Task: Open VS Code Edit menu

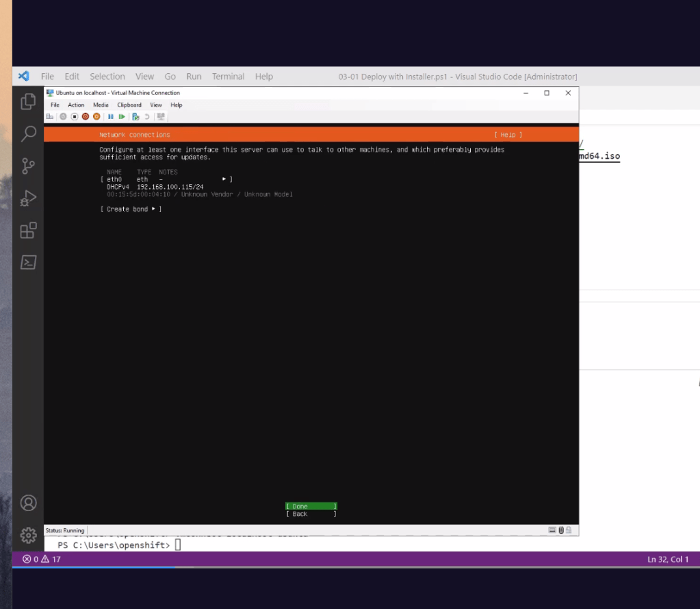Action: pyautogui.click(x=72, y=77)
